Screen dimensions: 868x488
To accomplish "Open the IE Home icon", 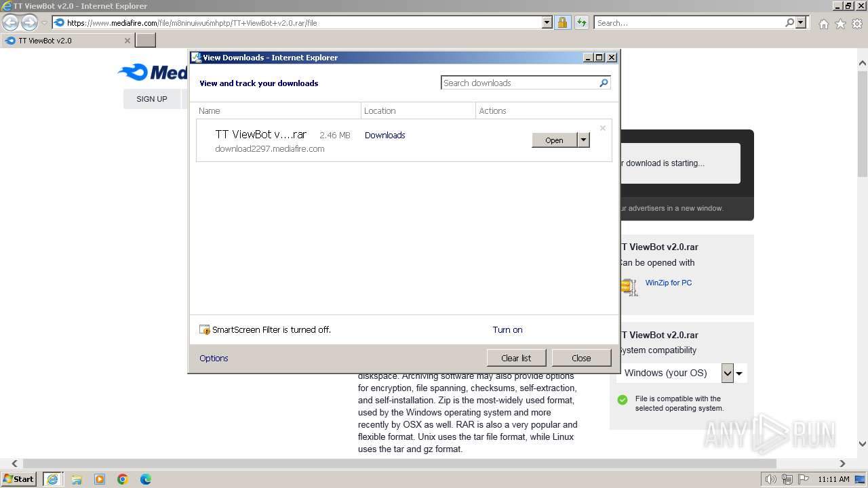I will click(823, 24).
